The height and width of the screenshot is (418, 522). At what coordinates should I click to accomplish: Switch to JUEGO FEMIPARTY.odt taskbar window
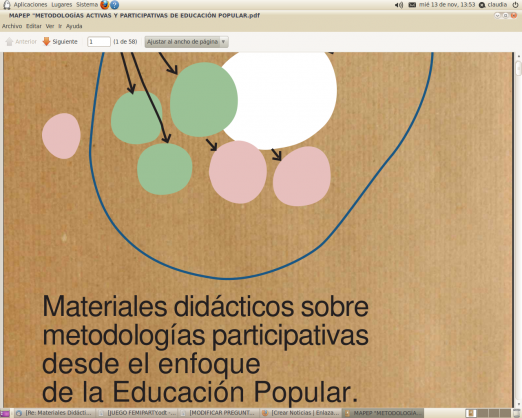137,413
